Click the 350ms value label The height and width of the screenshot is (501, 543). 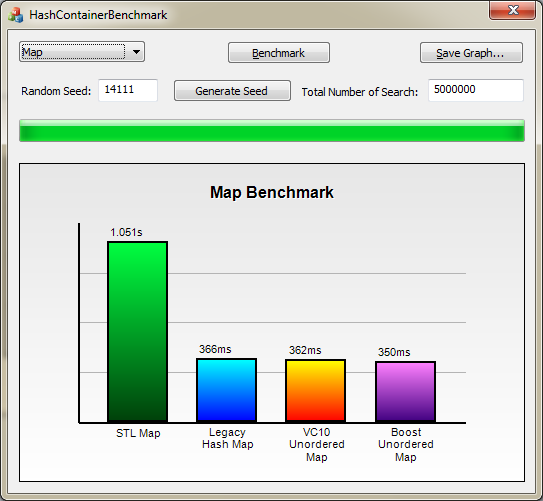click(x=394, y=352)
